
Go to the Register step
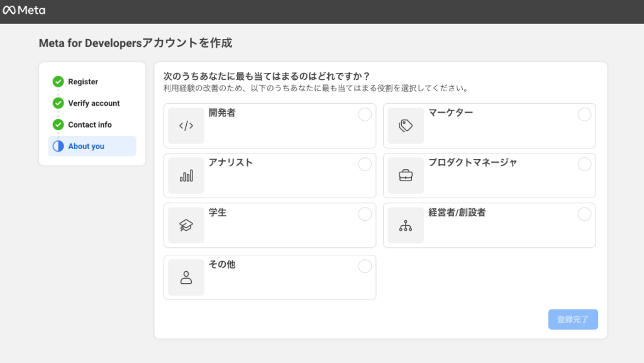(x=83, y=82)
